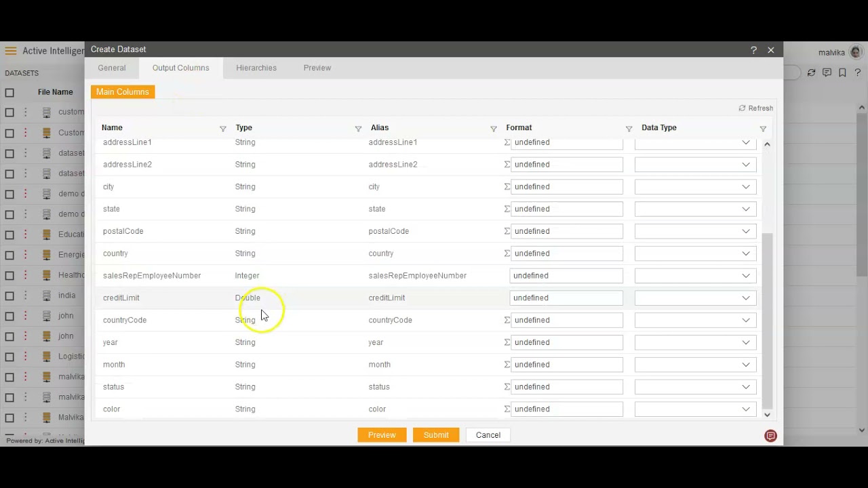Check the box for the india row

(9, 296)
